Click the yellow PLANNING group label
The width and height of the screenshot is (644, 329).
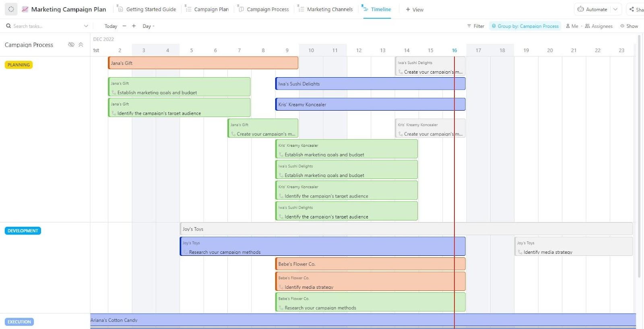coord(19,65)
